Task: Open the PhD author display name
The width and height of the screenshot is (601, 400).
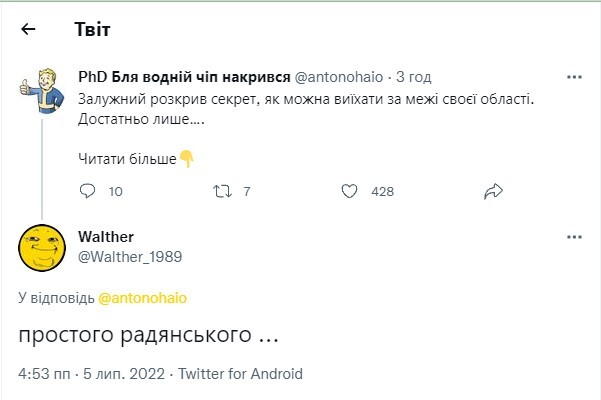Action: (185, 77)
